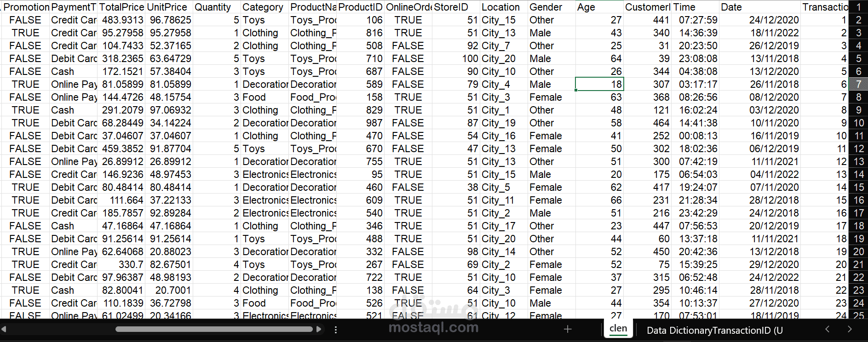This screenshot has width=868, height=342.
Task: Select row number 7 header
Action: tap(858, 85)
